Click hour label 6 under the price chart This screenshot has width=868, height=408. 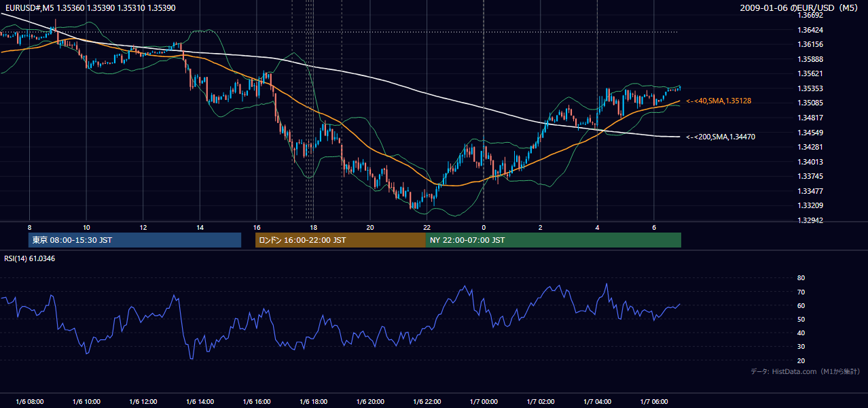point(654,227)
